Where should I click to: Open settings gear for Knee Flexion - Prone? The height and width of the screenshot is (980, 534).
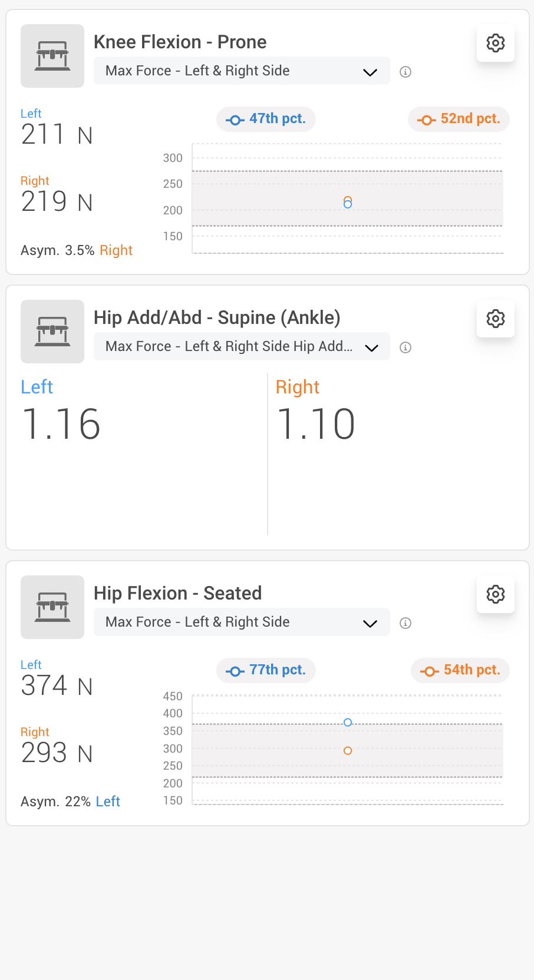coord(495,43)
